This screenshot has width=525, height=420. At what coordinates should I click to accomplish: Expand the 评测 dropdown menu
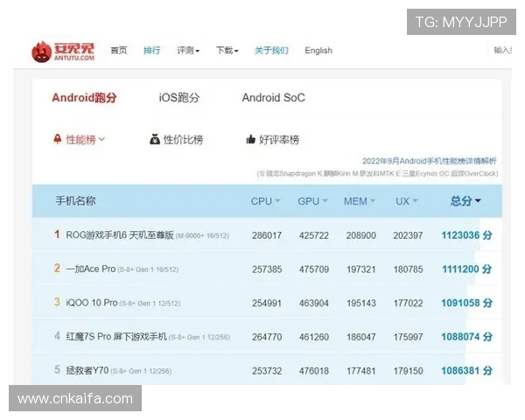[188, 51]
